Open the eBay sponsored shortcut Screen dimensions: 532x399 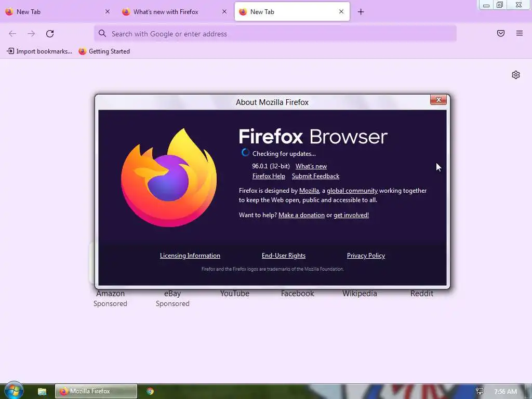point(172,298)
